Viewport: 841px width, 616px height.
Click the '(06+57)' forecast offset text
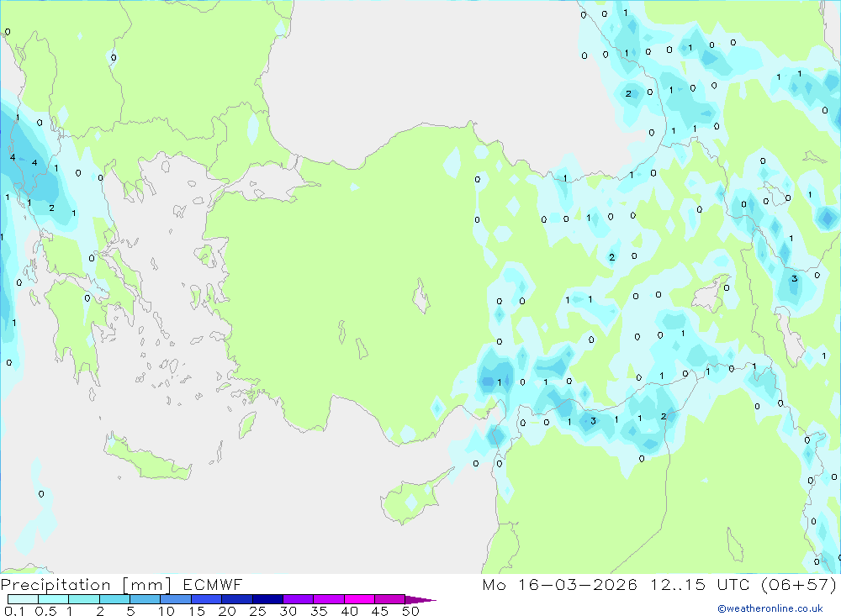point(799,584)
